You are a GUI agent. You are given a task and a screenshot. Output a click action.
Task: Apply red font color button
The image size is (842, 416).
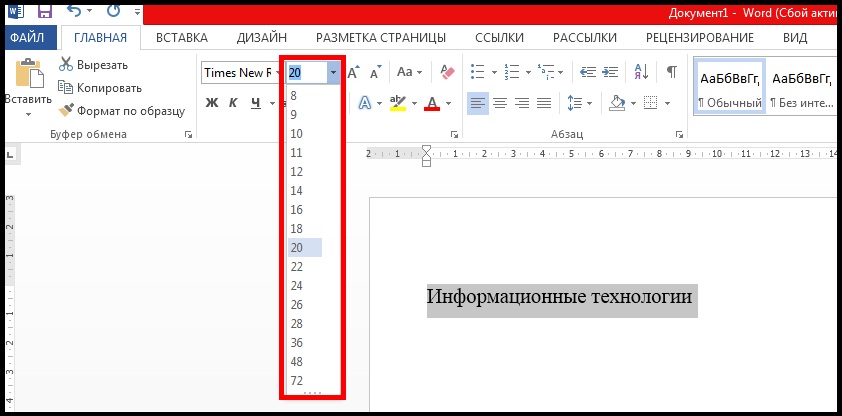click(x=432, y=103)
